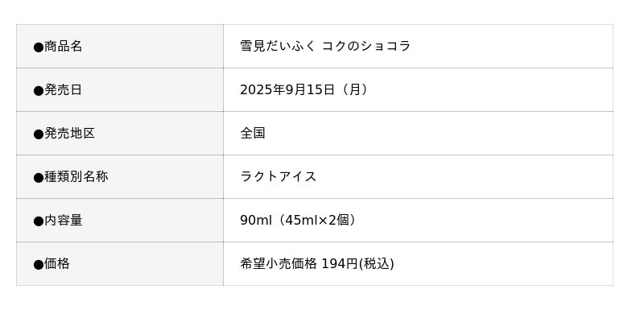Click the bullet before 種類別名称
Viewport: 644px width, 310px height.
pos(38,178)
